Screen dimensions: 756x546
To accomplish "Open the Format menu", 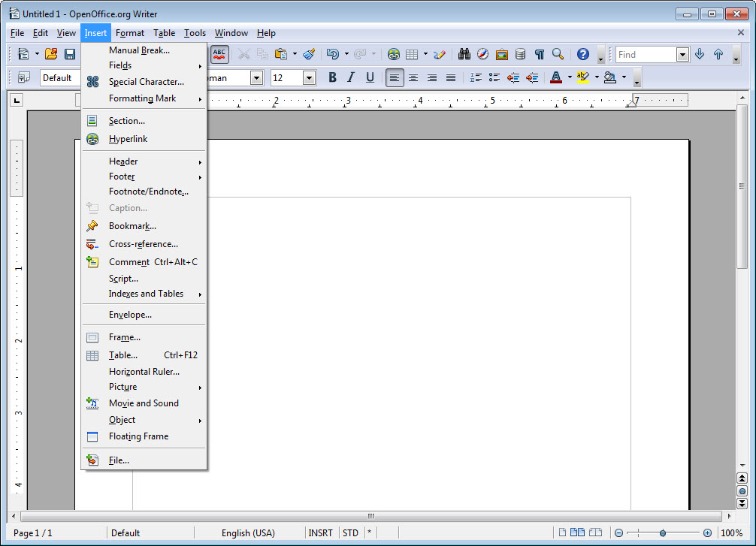I will [x=130, y=33].
